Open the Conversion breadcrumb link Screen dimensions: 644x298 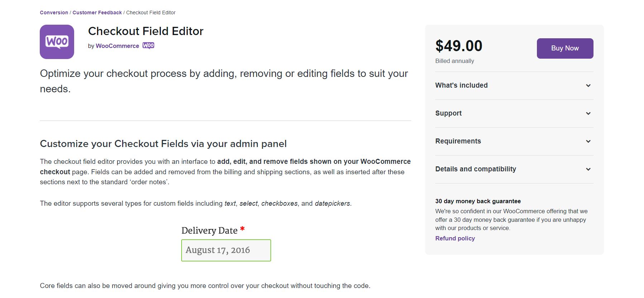[x=54, y=13]
